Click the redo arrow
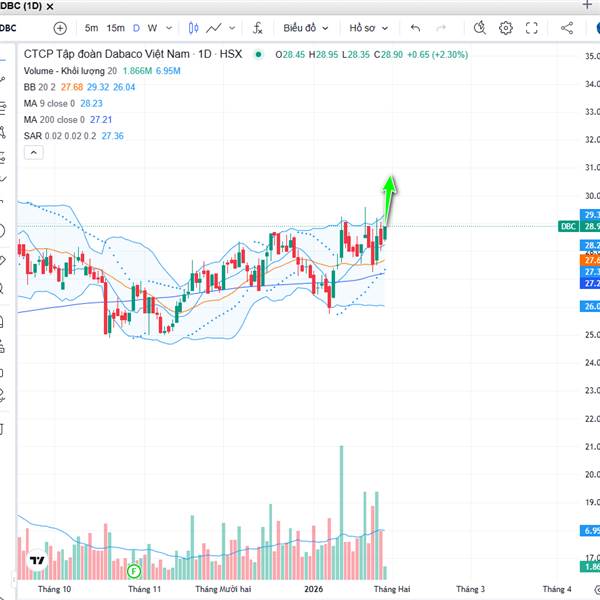Image resolution: width=600 pixels, height=600 pixels. [442, 28]
